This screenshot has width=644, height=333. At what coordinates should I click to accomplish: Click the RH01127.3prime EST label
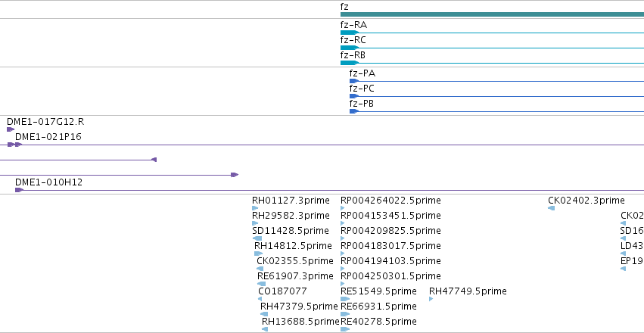click(x=291, y=201)
